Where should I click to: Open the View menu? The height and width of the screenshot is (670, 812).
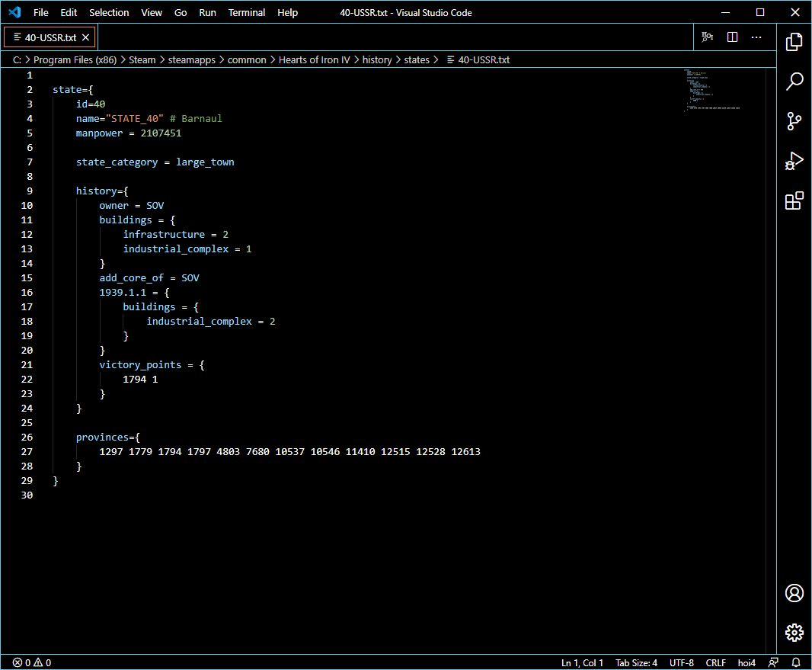point(152,12)
